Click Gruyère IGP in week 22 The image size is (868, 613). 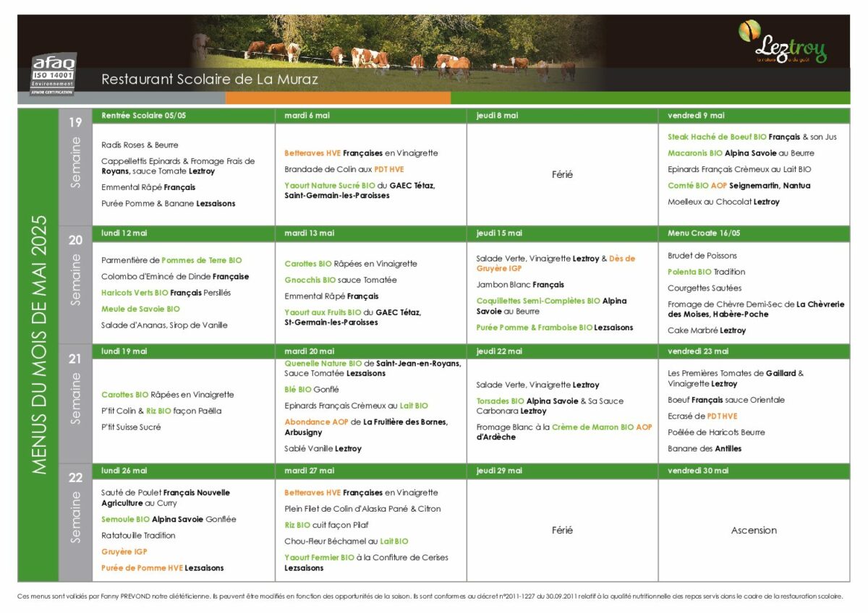tap(124, 552)
